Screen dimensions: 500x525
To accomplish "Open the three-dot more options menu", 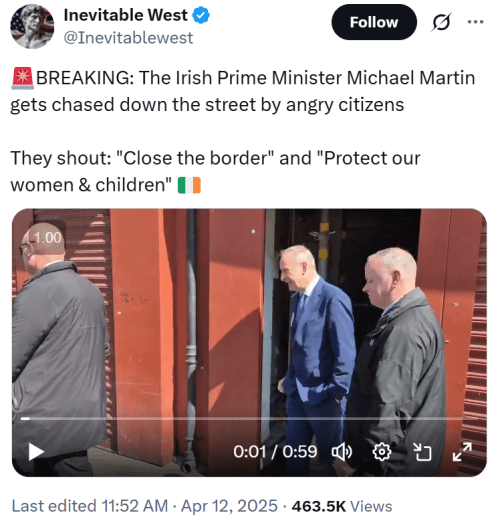I will [475, 22].
